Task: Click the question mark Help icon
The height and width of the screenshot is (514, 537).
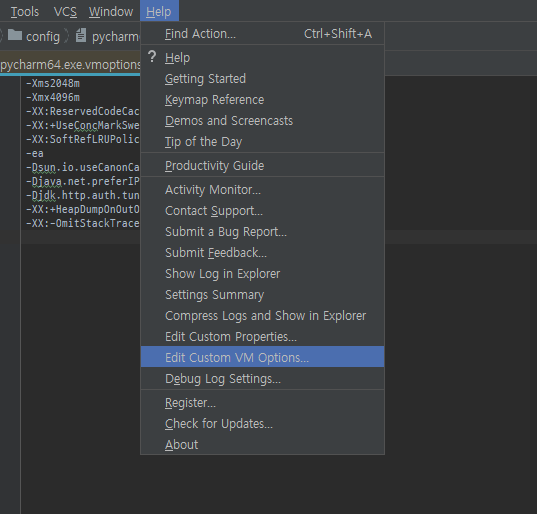Action: click(x=152, y=57)
